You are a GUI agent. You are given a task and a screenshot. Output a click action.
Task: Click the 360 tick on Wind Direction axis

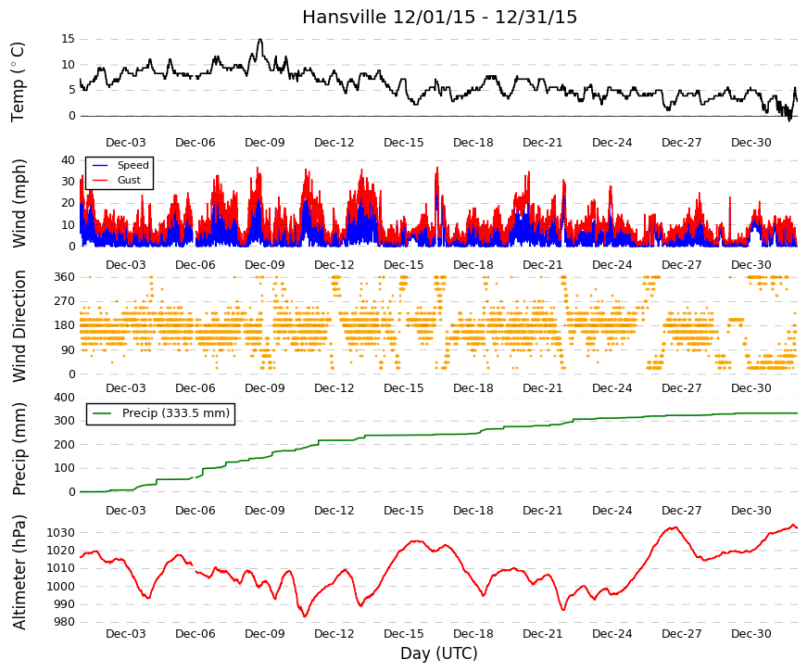[x=64, y=277]
